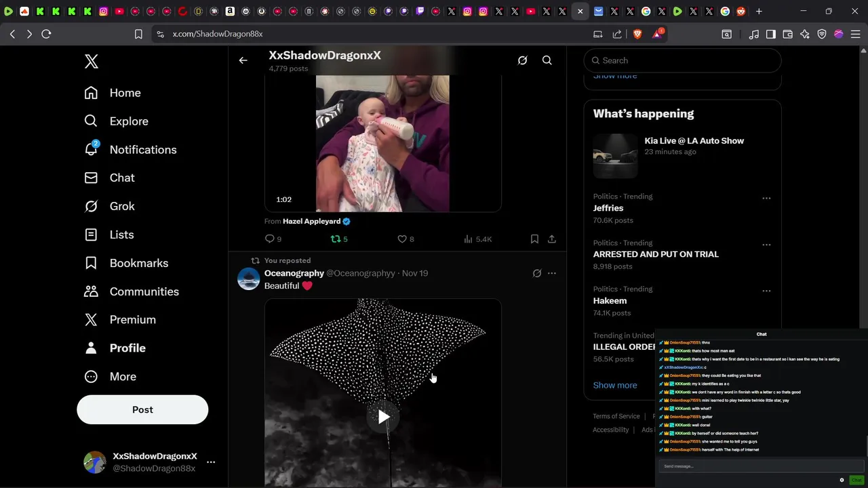Open the Hakeem trending topic
868x488 pixels.
coord(610,300)
